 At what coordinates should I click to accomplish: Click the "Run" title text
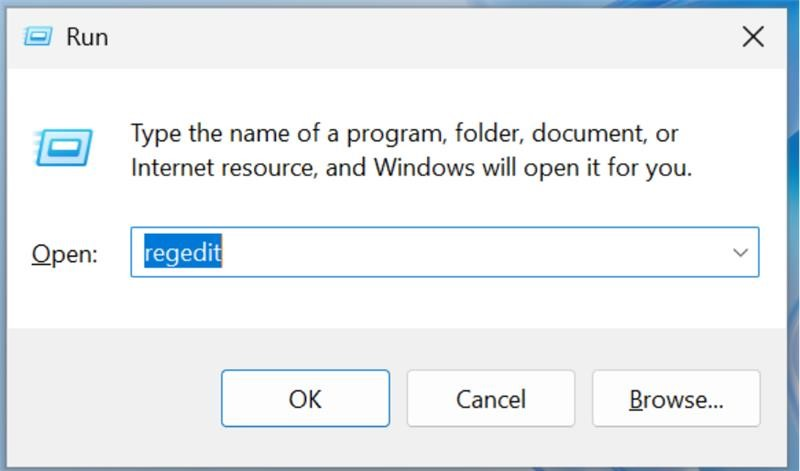[x=87, y=37]
